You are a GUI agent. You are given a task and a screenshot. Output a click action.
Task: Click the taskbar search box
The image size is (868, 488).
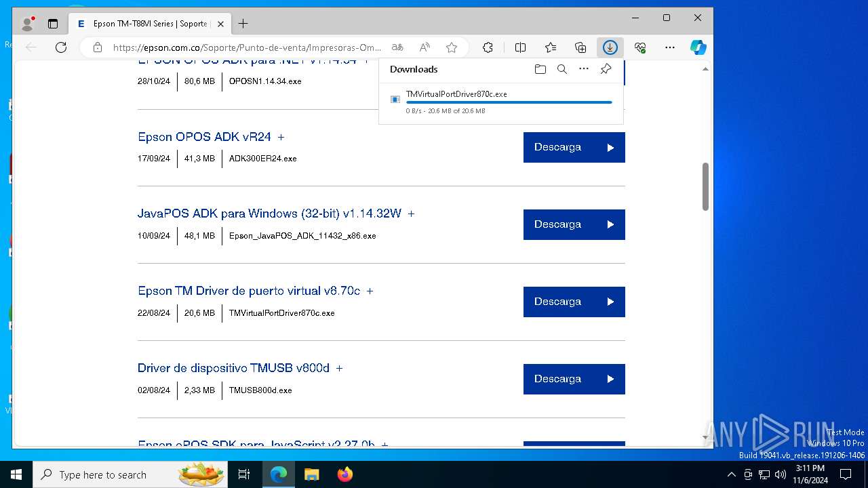(x=131, y=474)
